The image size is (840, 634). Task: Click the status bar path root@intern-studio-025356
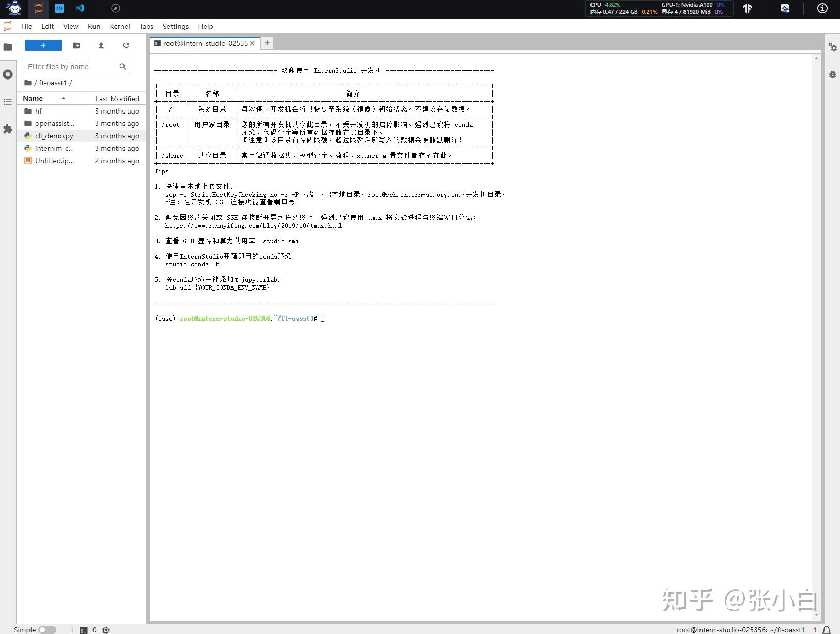point(741,630)
